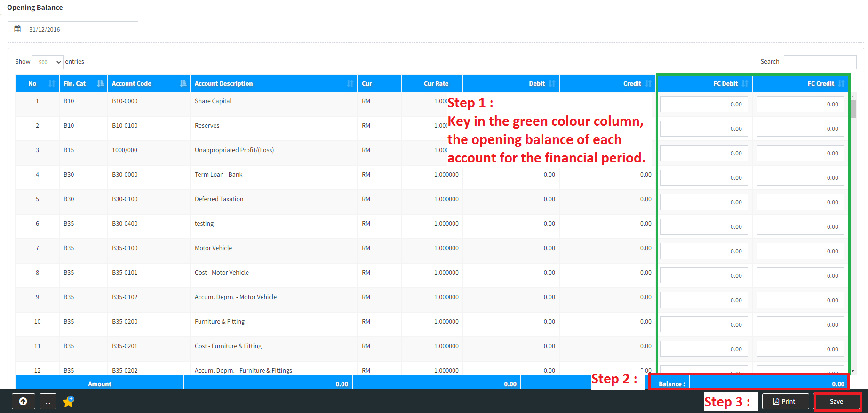Click the table scrollbar up arrow
The width and height of the screenshot is (868, 413).
(x=852, y=96)
